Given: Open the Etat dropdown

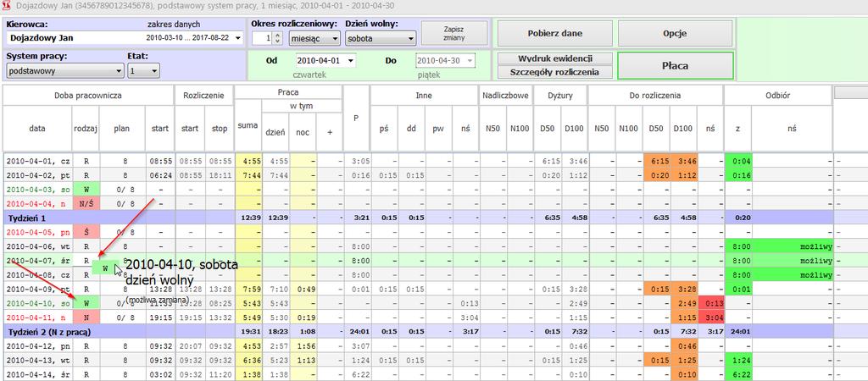Looking at the screenshot, I should tap(143, 71).
